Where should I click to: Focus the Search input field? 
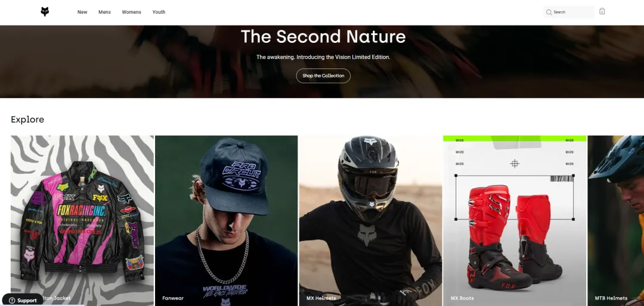click(568, 13)
